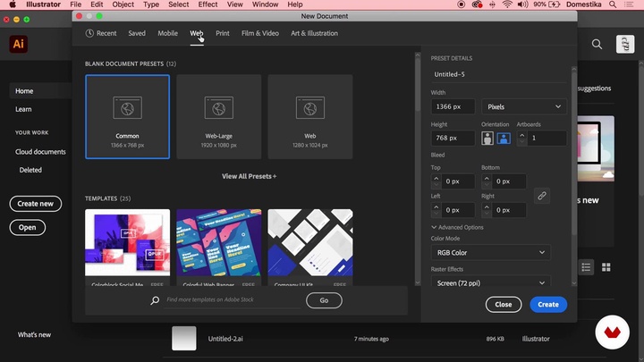The width and height of the screenshot is (644, 362).
Task: Click the Untitled-2.ai file thumbnail
Action: (183, 339)
